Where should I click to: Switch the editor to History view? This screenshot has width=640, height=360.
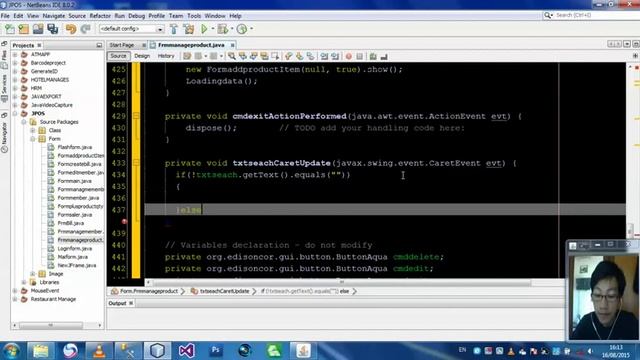(166, 56)
